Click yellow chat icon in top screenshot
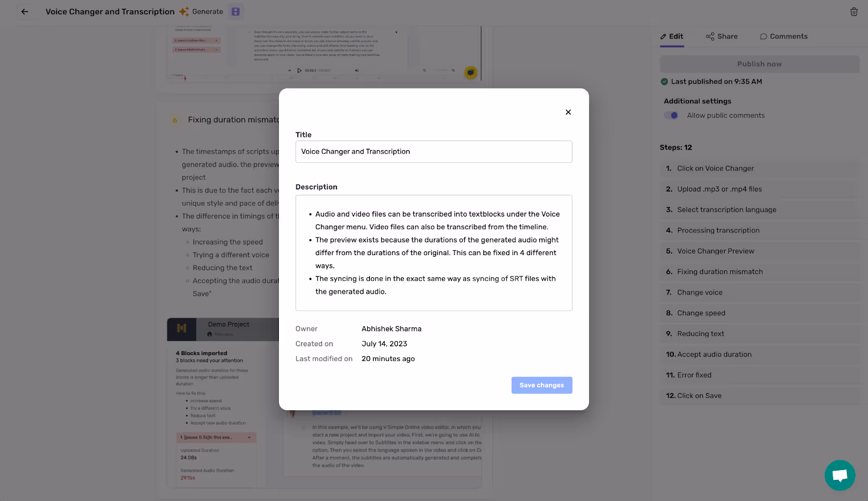 click(x=471, y=72)
